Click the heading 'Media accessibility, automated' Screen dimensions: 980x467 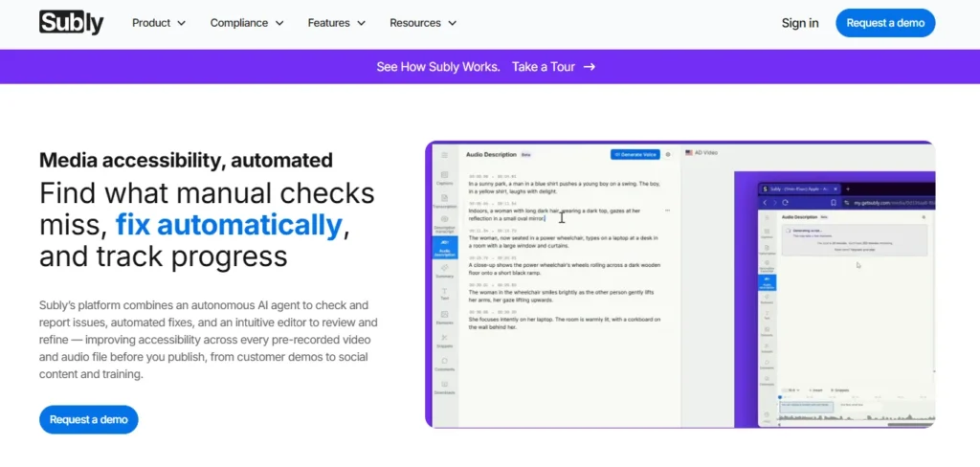click(x=186, y=160)
